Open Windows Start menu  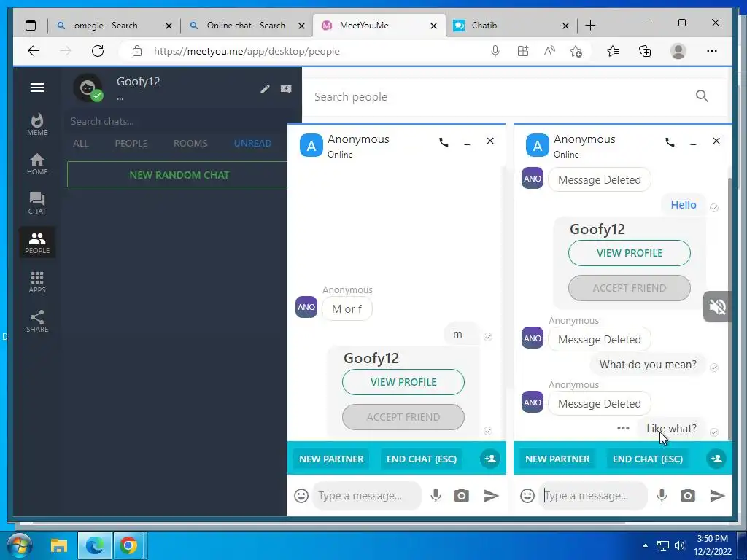[20, 545]
